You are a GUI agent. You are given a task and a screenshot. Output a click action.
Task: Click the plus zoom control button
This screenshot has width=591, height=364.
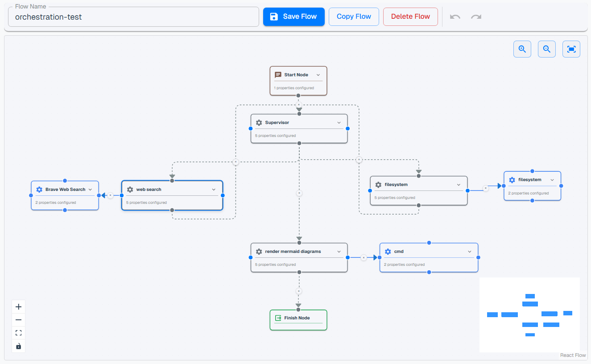coord(18,307)
